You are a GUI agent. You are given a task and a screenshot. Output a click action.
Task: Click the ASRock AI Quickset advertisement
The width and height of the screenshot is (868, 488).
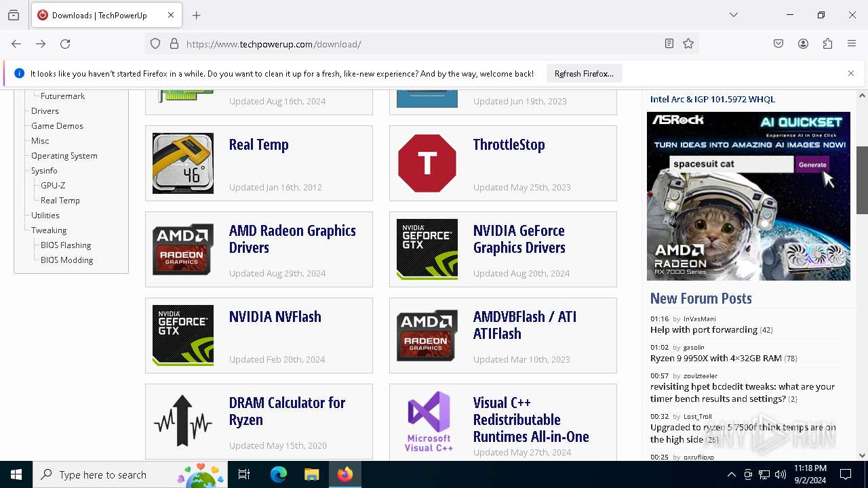(x=749, y=196)
